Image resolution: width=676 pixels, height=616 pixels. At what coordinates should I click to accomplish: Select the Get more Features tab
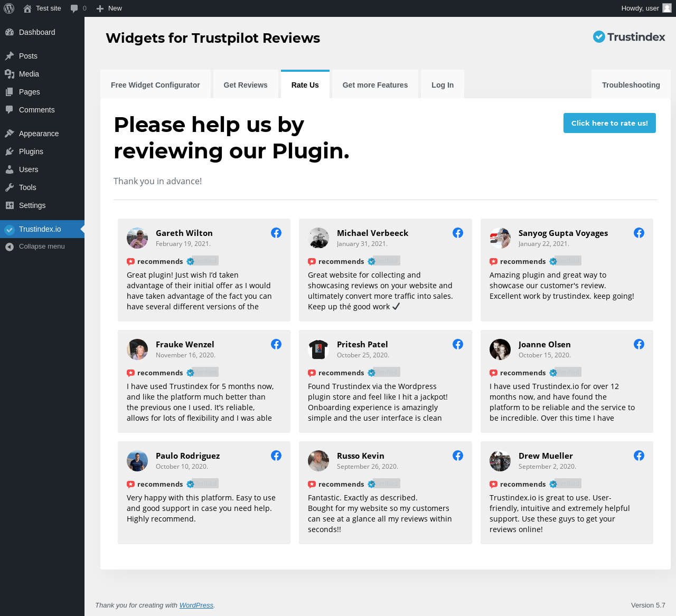pos(375,85)
